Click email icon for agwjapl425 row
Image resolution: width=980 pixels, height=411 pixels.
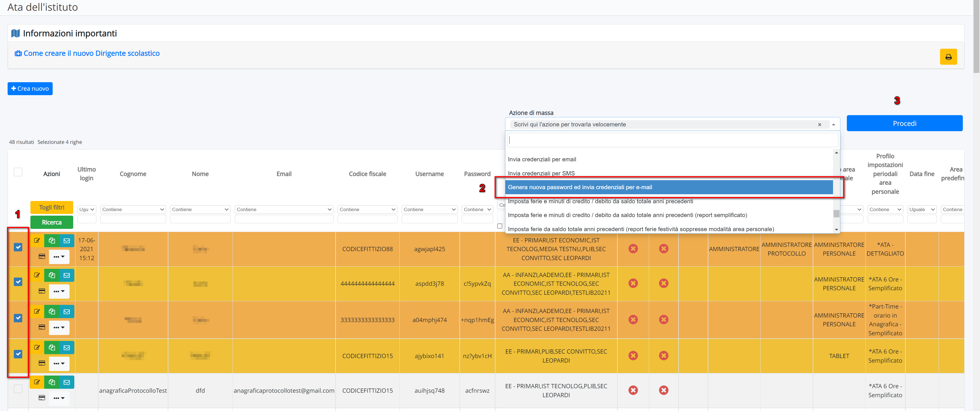coord(66,240)
